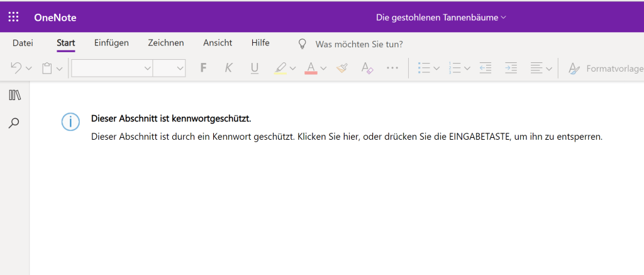This screenshot has height=275, width=644.
Task: Open the Einfügen tab
Action: click(111, 43)
